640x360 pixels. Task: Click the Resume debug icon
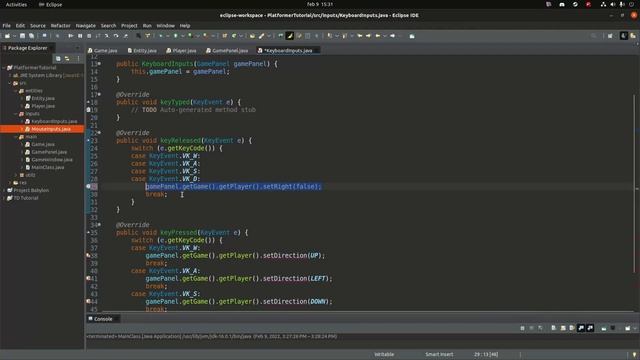coord(71,36)
